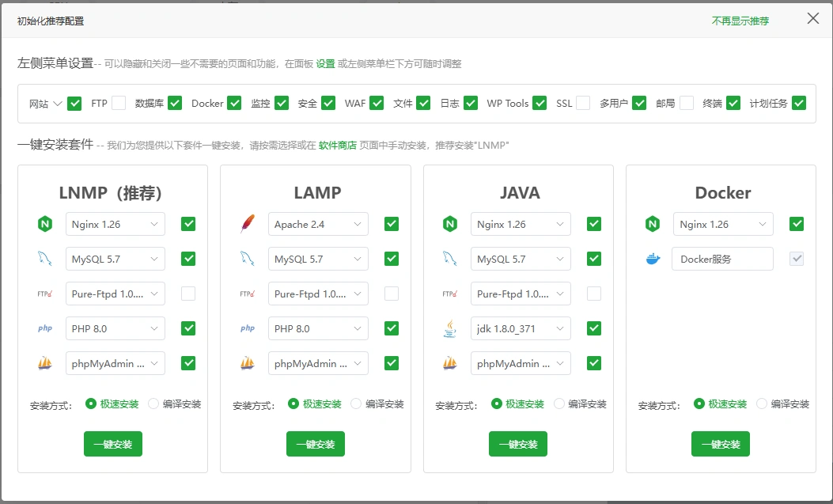Open the PHP 8.0 dropdown in LNMP
This screenshot has width=833, height=504.
[115, 328]
